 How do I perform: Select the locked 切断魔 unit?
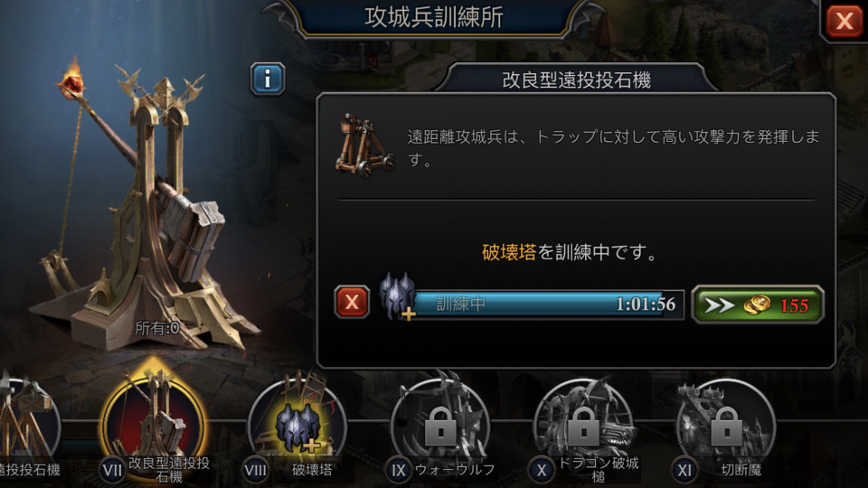point(726,426)
